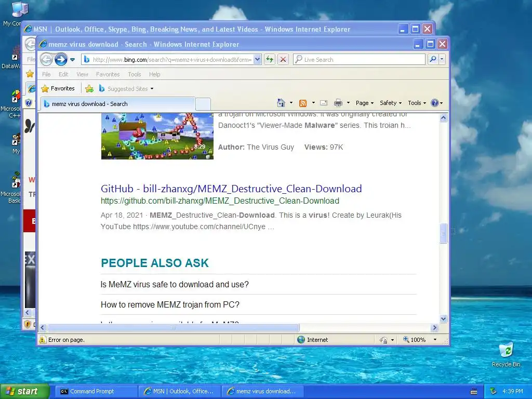The height and width of the screenshot is (399, 532).
Task: Click the vertical scrollbar thumb
Action: 444,233
